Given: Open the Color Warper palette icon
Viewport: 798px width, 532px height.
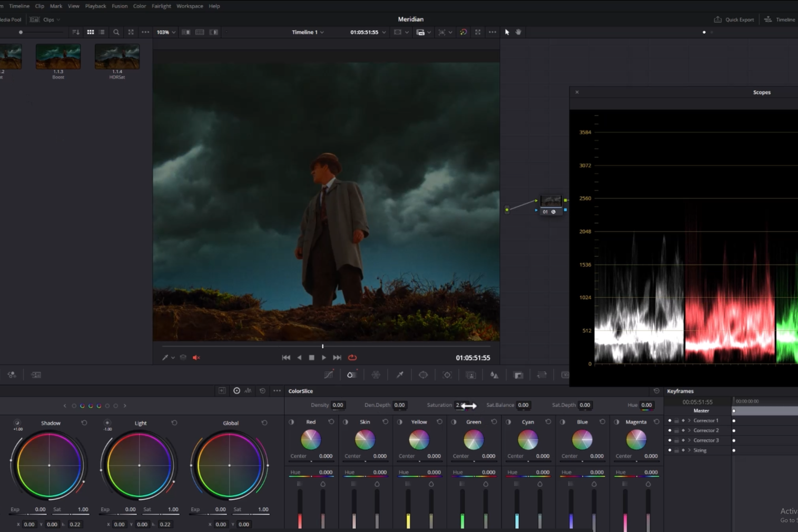Looking at the screenshot, I should coord(376,375).
